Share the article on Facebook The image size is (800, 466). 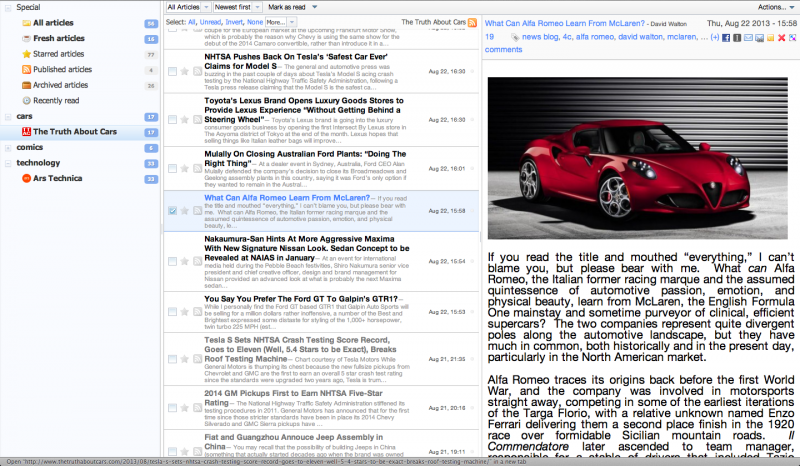[x=725, y=38]
